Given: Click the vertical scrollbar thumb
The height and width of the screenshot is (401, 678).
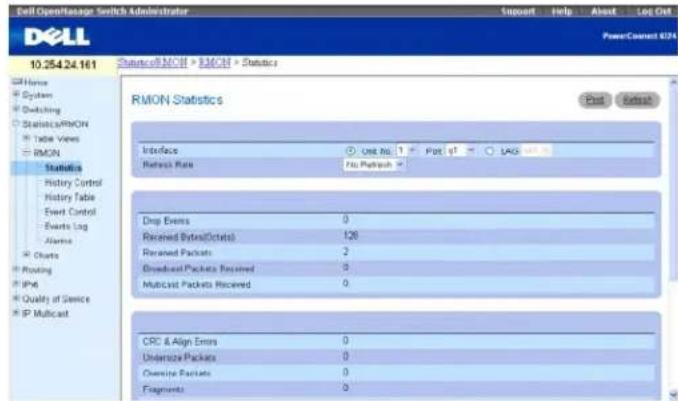Looking at the screenshot, I should coord(673,183).
